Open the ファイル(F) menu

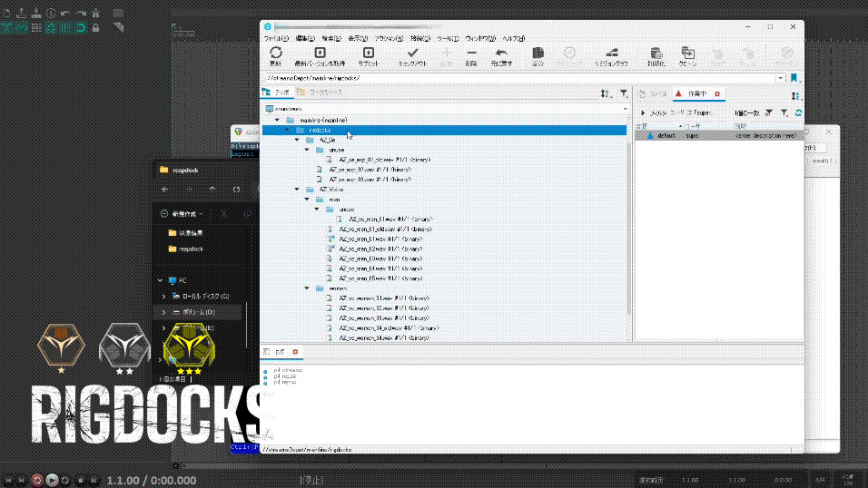pos(276,38)
